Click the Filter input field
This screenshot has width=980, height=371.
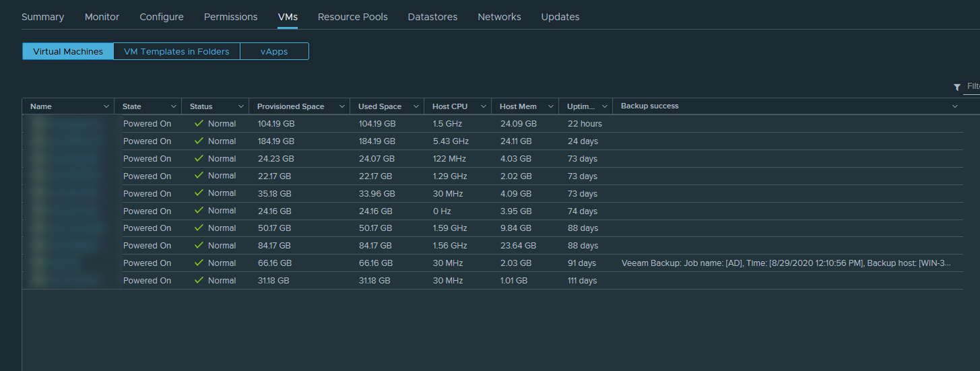pyautogui.click(x=973, y=87)
